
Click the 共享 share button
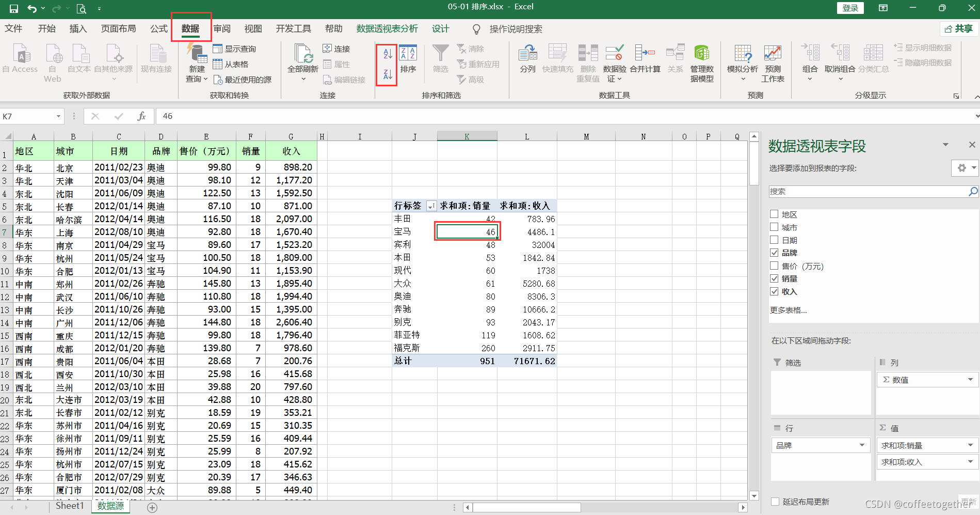pos(959,29)
